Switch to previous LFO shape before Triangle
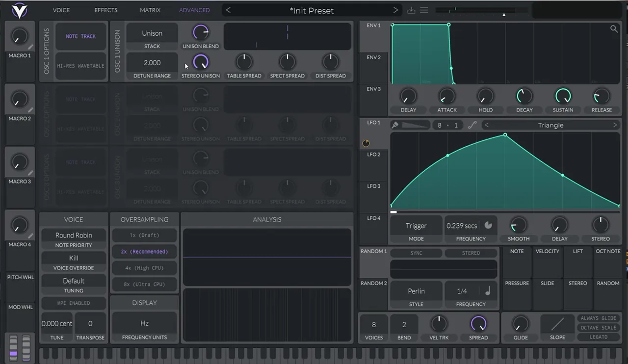This screenshot has width=628, height=364. [487, 125]
